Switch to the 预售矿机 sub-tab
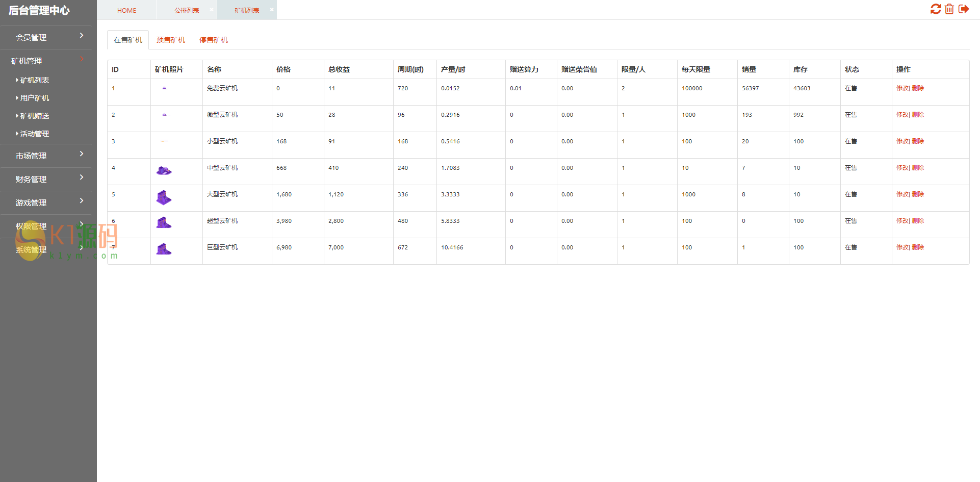Image resolution: width=980 pixels, height=482 pixels. pyautogui.click(x=171, y=40)
